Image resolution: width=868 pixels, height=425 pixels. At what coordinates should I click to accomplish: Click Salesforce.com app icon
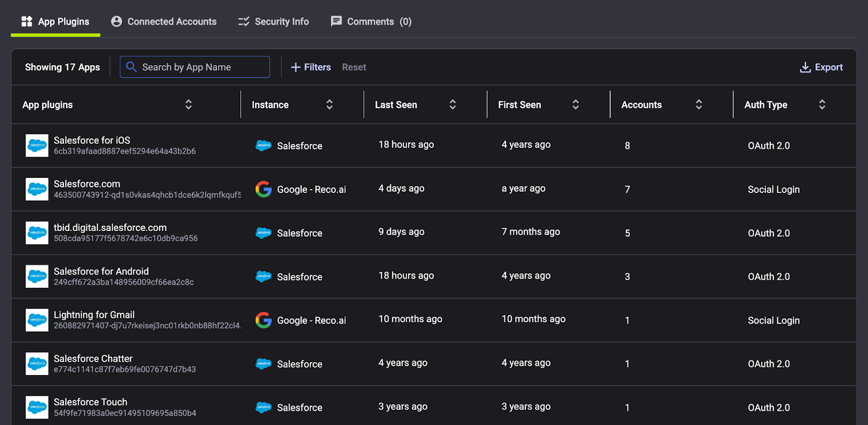(37, 189)
